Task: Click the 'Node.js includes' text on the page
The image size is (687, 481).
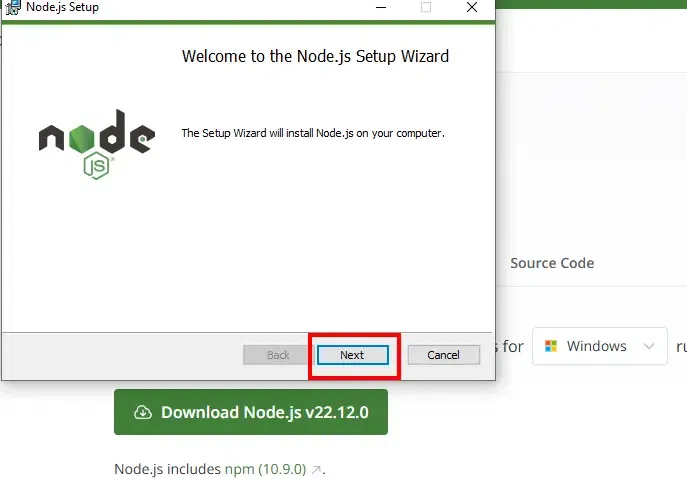Action: [x=167, y=469]
